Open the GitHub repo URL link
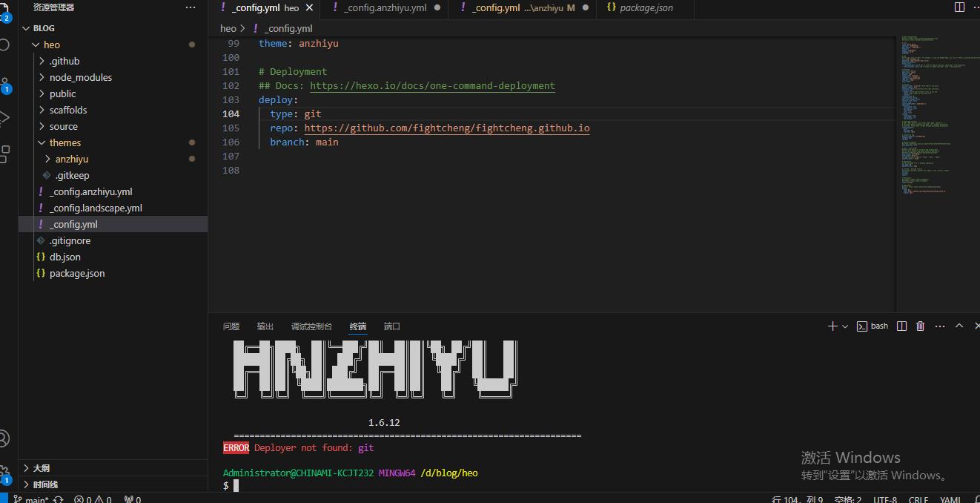This screenshot has width=980, height=503. pyautogui.click(x=446, y=128)
